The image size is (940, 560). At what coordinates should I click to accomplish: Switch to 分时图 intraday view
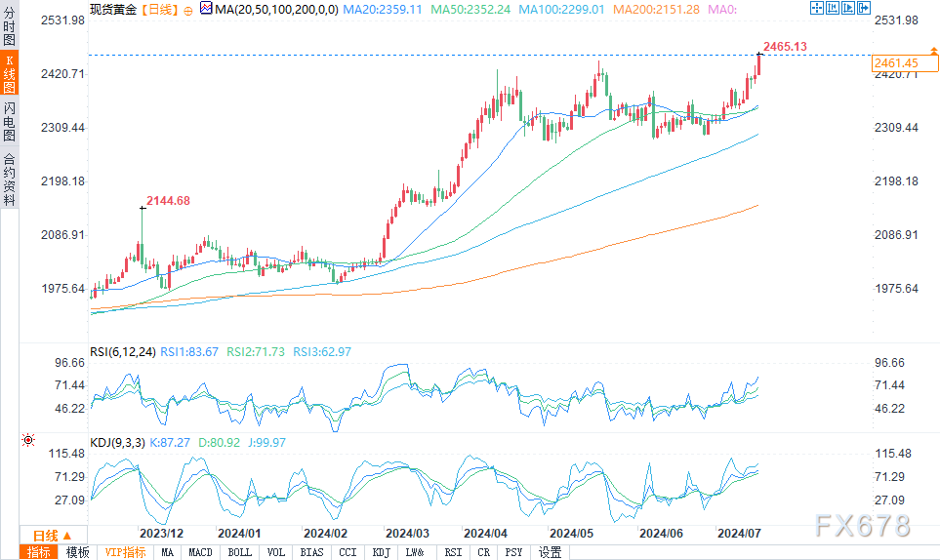pyautogui.click(x=9, y=25)
